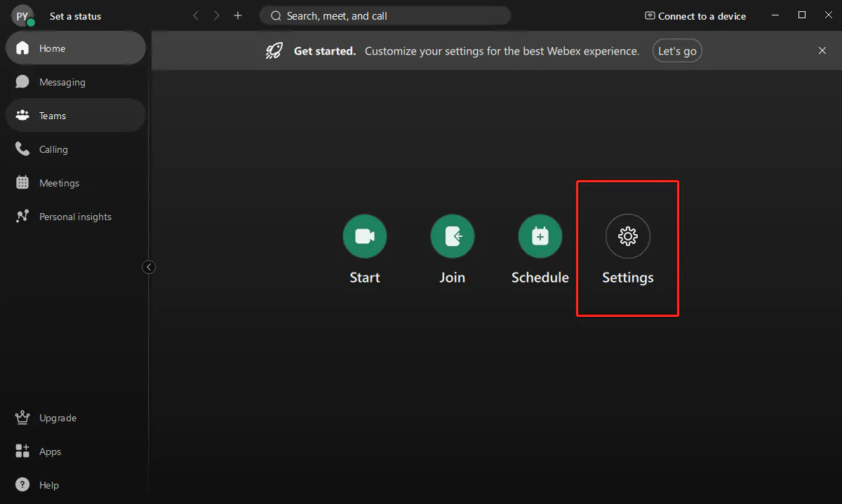Open Personal insights
The width and height of the screenshot is (842, 504).
point(75,217)
